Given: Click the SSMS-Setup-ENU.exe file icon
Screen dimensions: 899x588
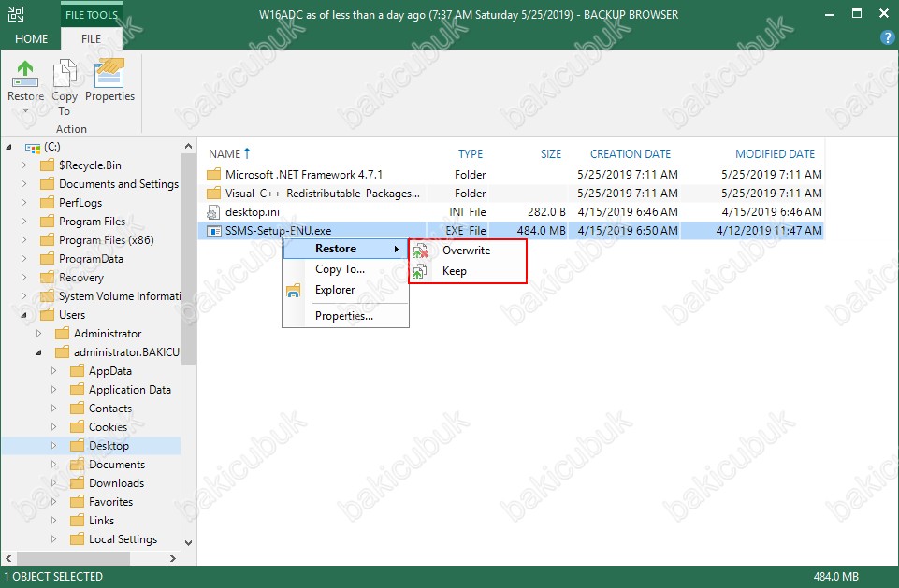Looking at the screenshot, I should (x=214, y=231).
